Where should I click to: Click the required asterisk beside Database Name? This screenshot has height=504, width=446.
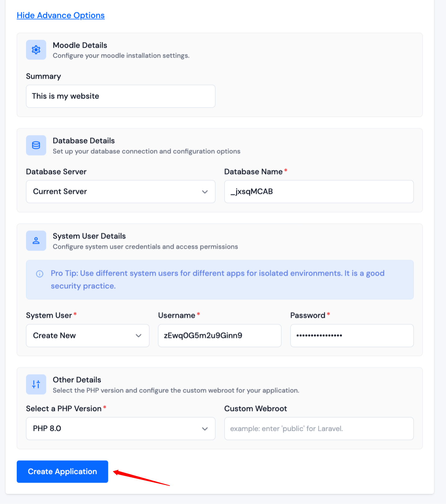point(286,170)
